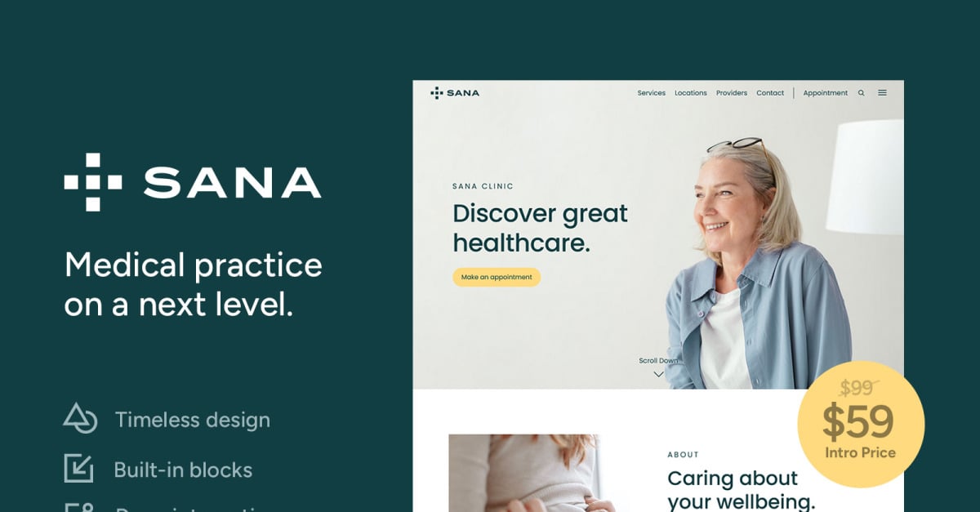The height and width of the screenshot is (512, 980).
Task: Open the hamburger menu icon
Action: click(x=882, y=93)
